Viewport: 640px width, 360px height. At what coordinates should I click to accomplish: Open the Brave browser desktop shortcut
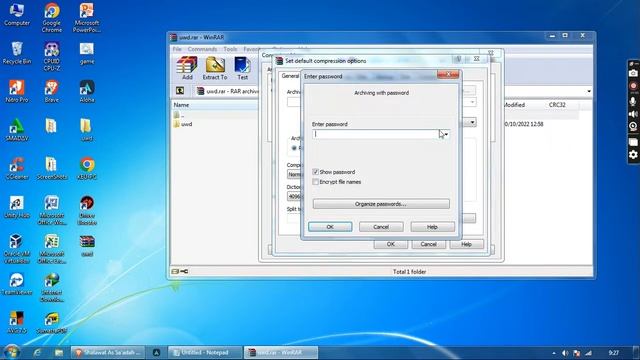point(52,91)
